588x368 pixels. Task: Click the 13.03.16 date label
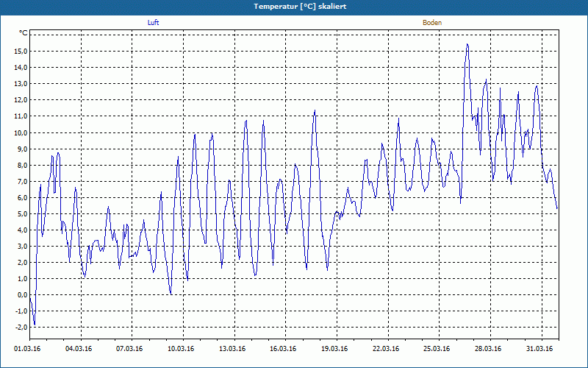[x=232, y=349]
